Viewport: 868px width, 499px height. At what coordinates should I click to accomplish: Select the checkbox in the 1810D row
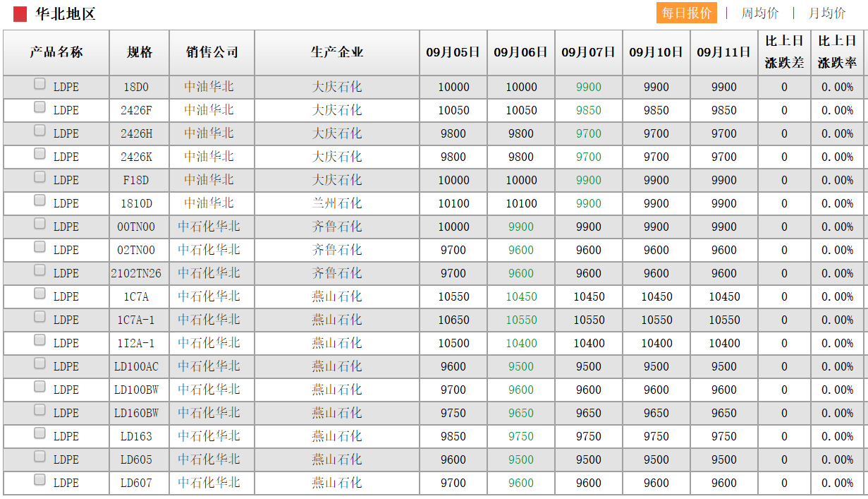click(40, 200)
